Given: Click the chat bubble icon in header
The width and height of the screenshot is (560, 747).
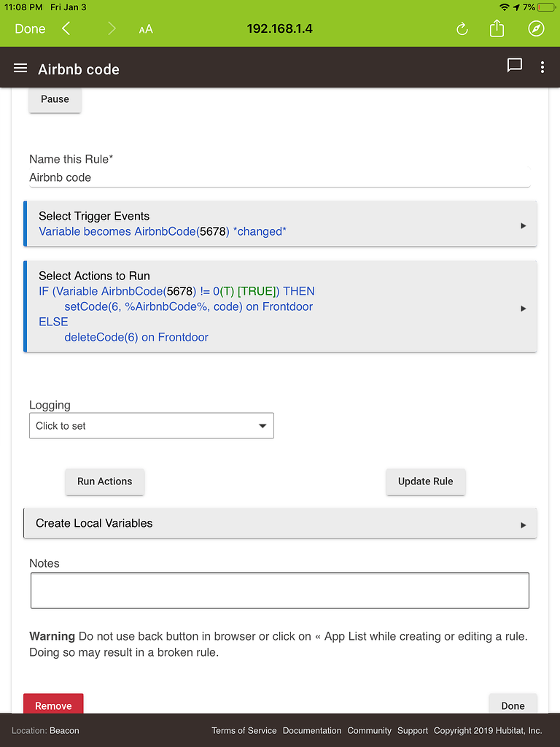Looking at the screenshot, I should [515, 66].
